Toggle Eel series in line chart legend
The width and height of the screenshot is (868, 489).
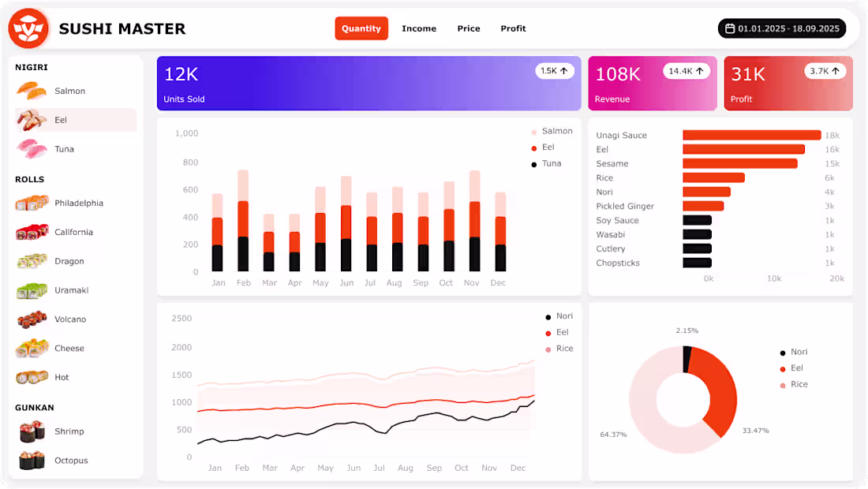[557, 332]
